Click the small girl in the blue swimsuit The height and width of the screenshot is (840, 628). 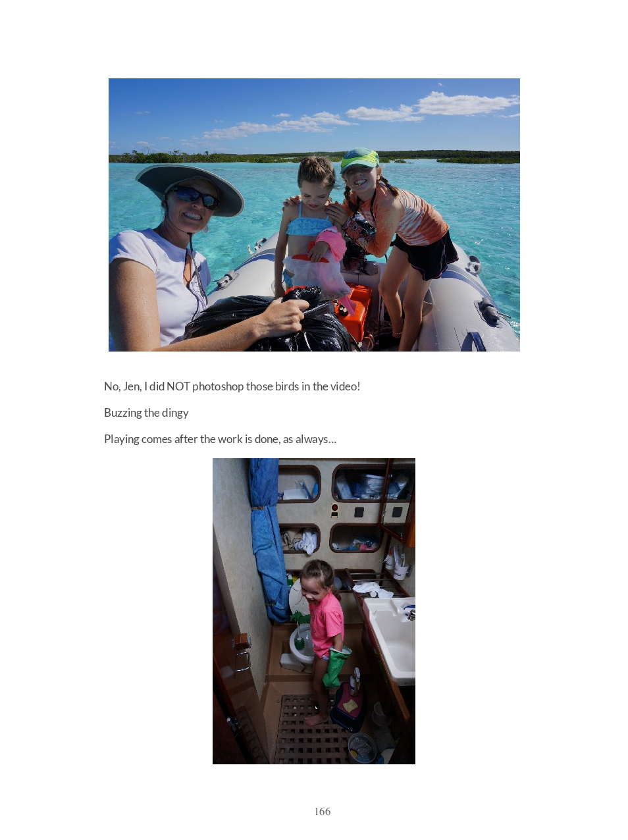click(x=313, y=224)
